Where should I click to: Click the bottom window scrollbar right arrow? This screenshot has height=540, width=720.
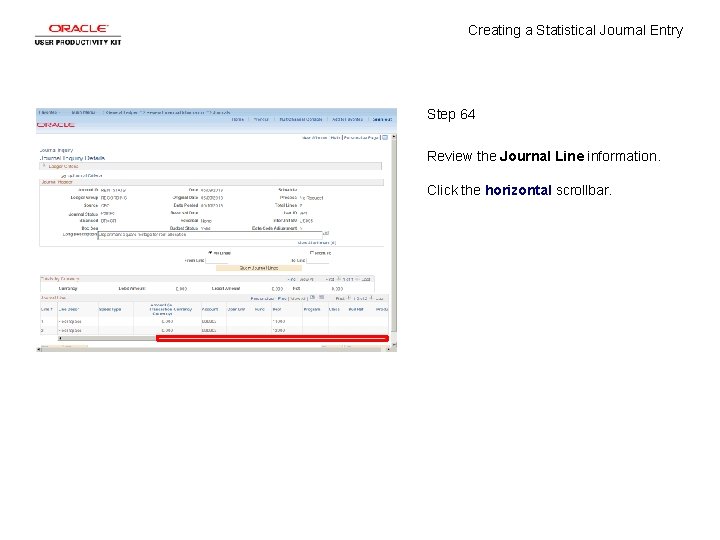pyautogui.click(x=389, y=349)
